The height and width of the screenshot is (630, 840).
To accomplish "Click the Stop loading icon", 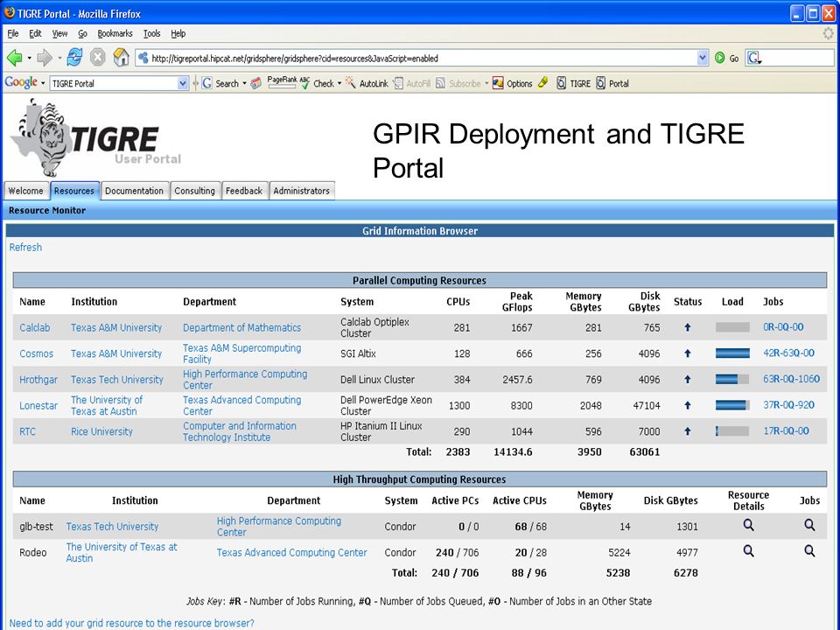I will [97, 58].
